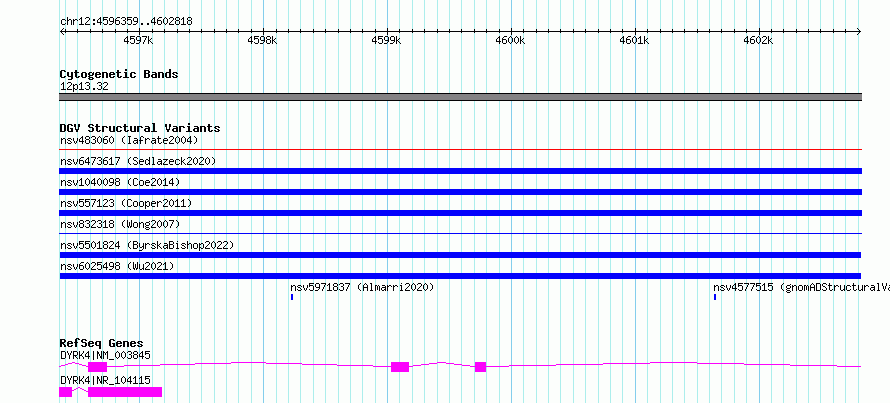Screen dimensions: 890x403
Task: Open nsv5501824 (ByrskaBishop2022) variant label
Action: tap(147, 245)
